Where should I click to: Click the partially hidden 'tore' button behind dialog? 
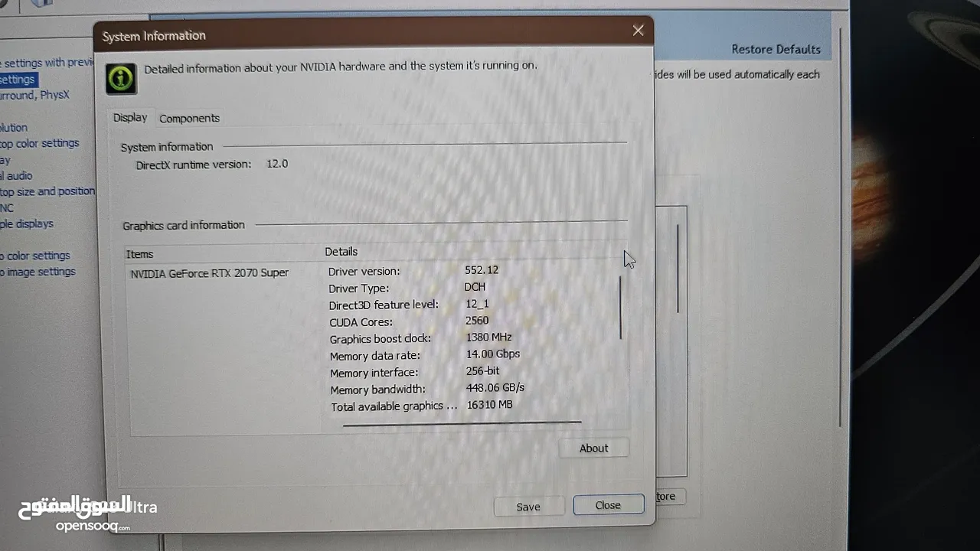pyautogui.click(x=669, y=497)
